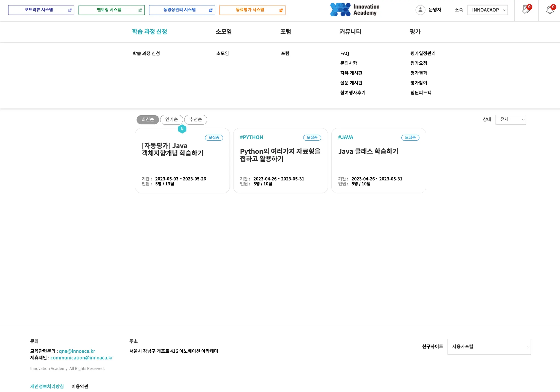The image size is (560, 392).
Task: Open the notification bell icon
Action: [x=550, y=10]
